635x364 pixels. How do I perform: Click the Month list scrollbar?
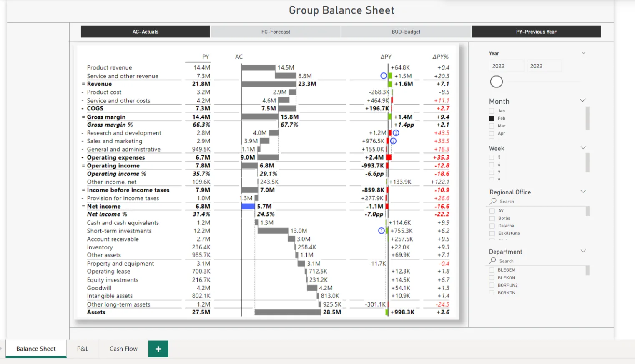[587, 119]
